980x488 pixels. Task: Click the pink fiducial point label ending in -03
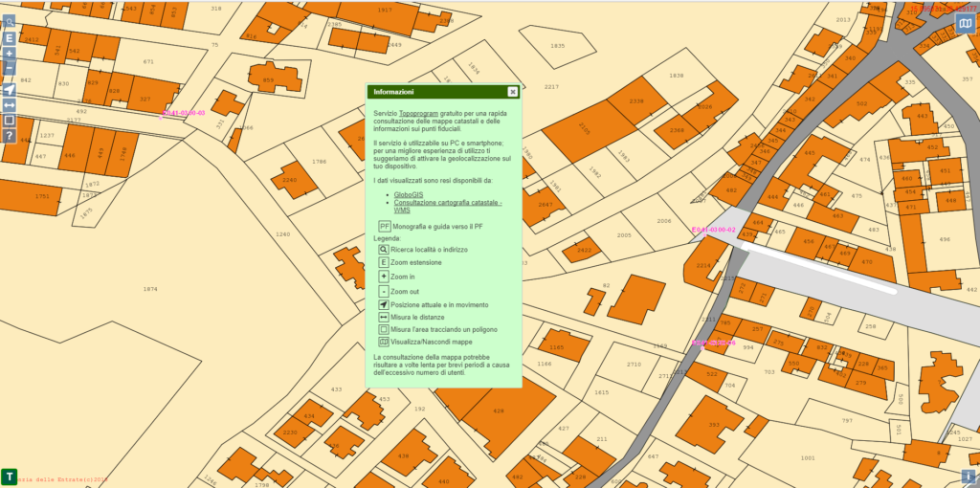pyautogui.click(x=183, y=113)
